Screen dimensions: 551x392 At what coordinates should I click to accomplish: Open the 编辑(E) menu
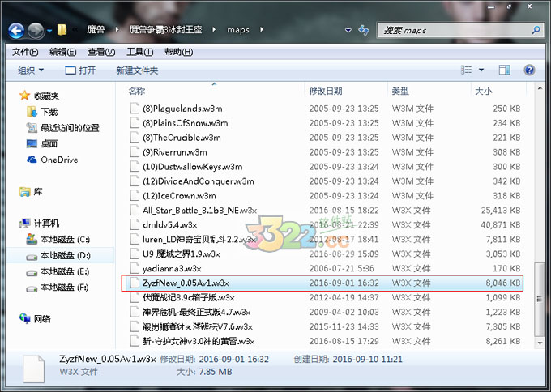pos(63,52)
